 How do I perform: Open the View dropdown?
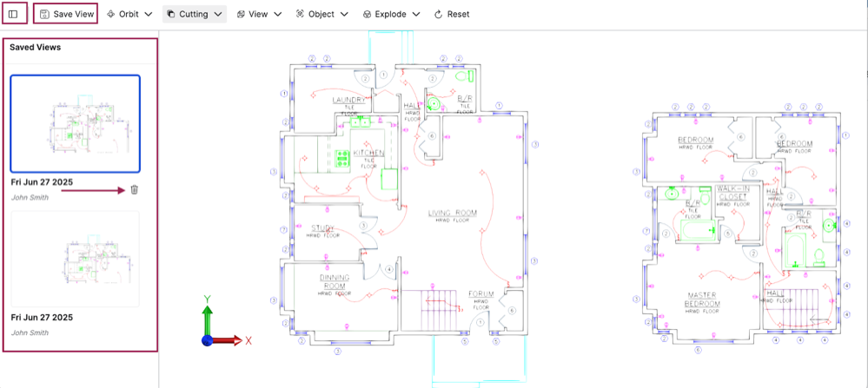[x=259, y=14]
